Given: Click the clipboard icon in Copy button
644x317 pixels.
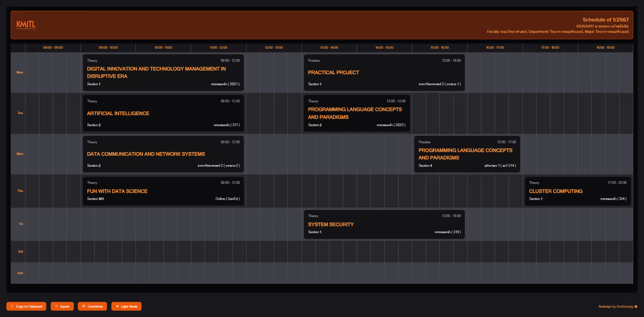Looking at the screenshot, I should (12, 306).
